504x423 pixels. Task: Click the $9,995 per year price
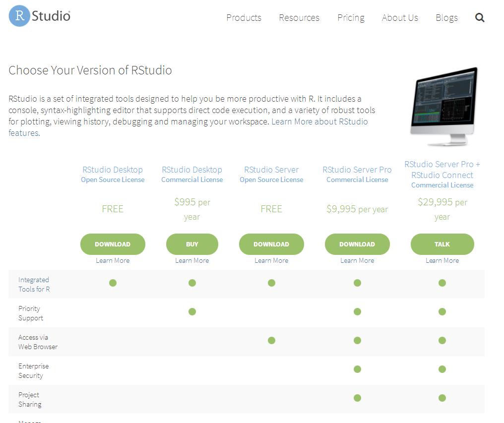(357, 209)
